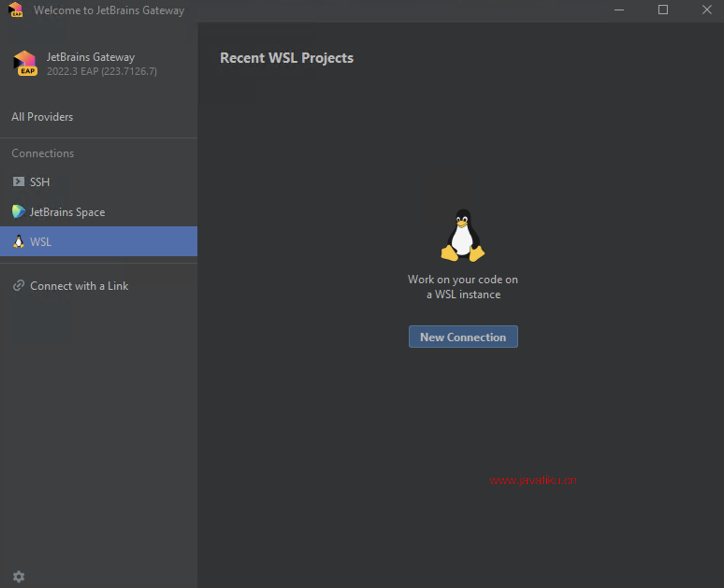Open the JetBrains Space provider label

67,212
